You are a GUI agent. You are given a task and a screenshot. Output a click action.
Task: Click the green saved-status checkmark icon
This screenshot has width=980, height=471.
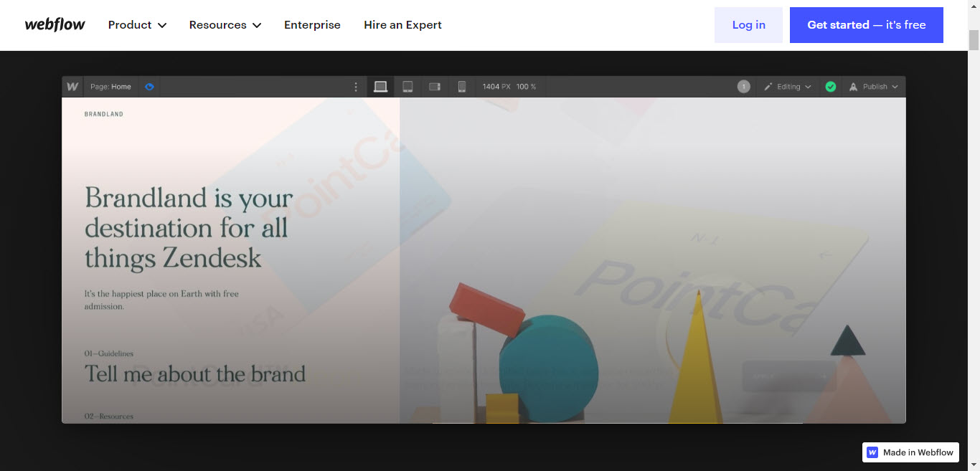[830, 86]
